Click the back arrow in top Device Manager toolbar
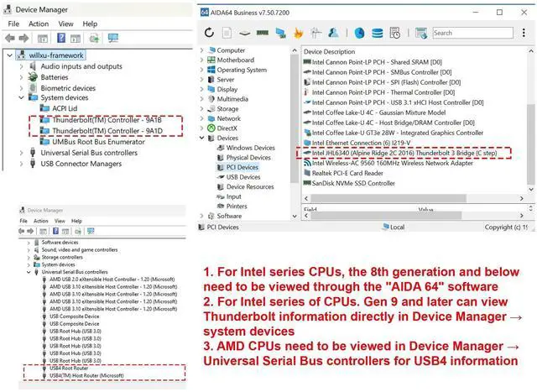 point(11,39)
